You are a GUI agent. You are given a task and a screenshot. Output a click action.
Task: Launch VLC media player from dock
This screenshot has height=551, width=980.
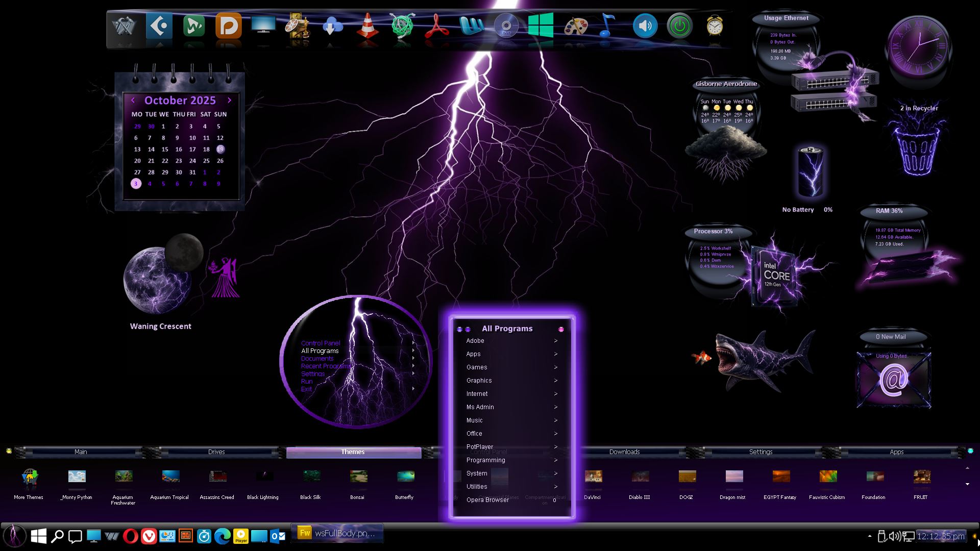367,26
